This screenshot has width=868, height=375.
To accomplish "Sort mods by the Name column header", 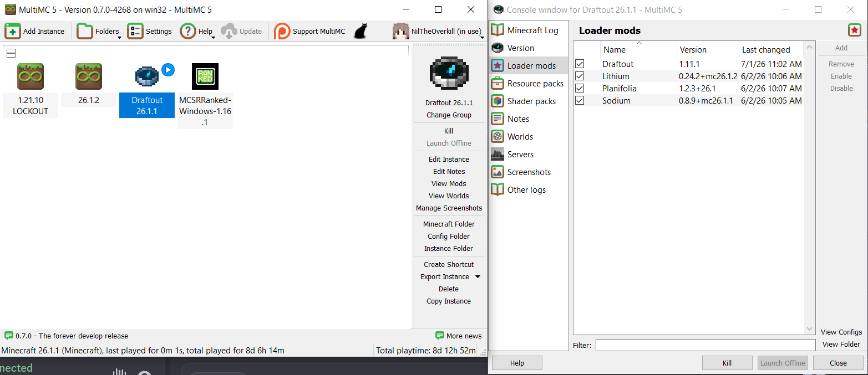I will point(638,49).
